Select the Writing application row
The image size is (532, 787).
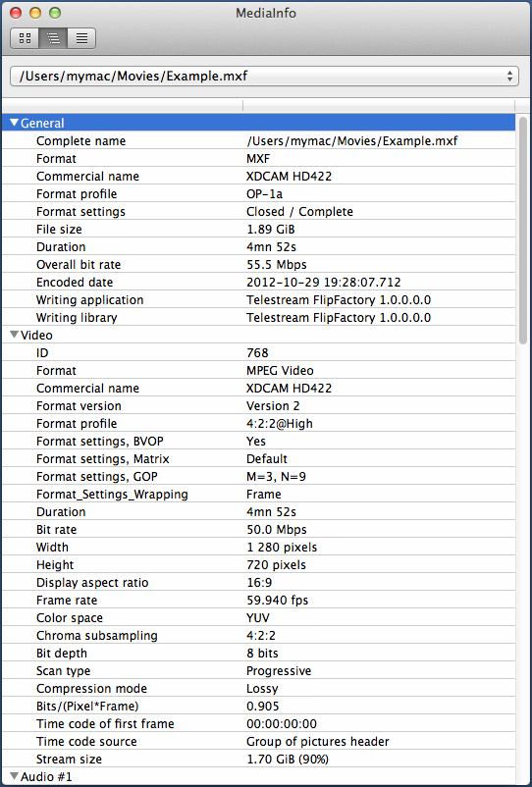[x=258, y=300]
